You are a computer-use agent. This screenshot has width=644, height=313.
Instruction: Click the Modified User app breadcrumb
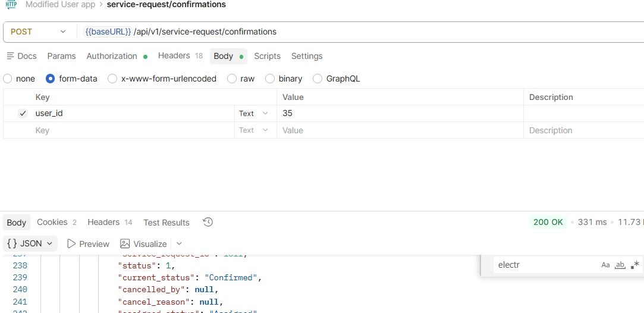61,5
